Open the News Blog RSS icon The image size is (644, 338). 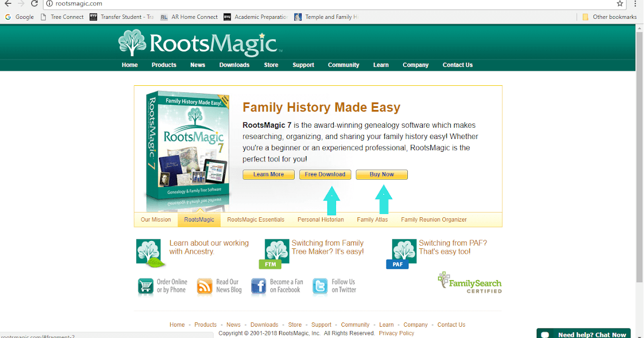click(204, 286)
